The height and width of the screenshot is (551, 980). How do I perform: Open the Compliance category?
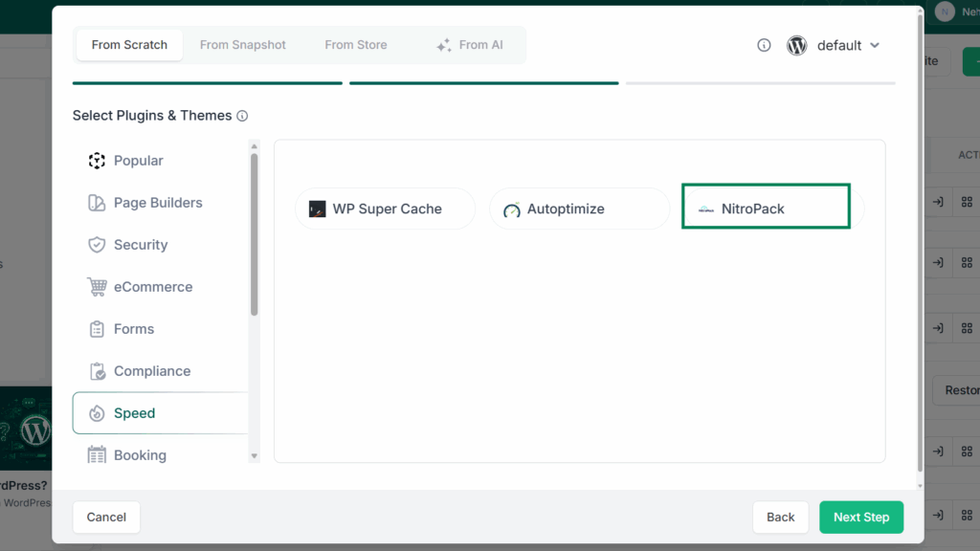(160, 371)
